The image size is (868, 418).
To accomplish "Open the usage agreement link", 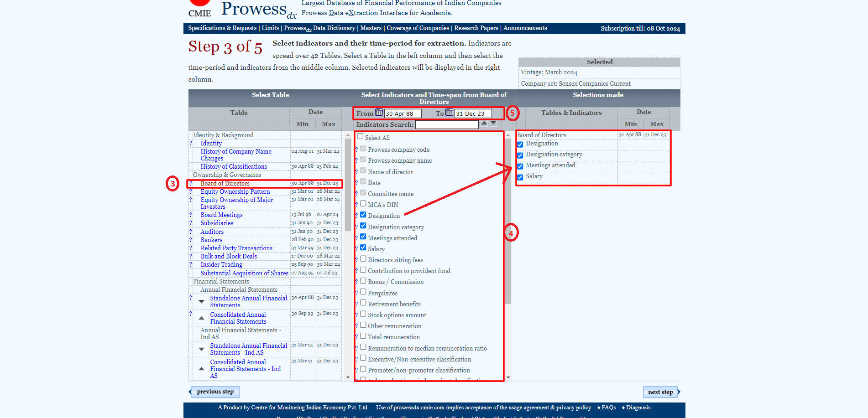I will click(x=528, y=408).
